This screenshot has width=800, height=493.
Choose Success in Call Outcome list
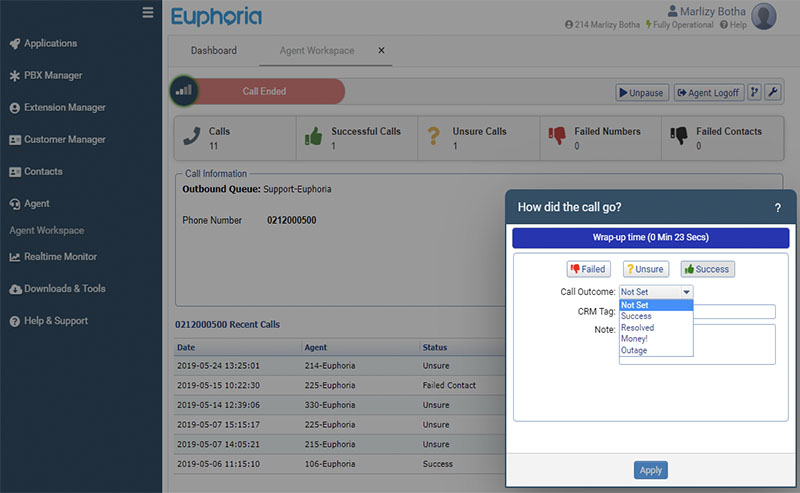click(x=656, y=316)
